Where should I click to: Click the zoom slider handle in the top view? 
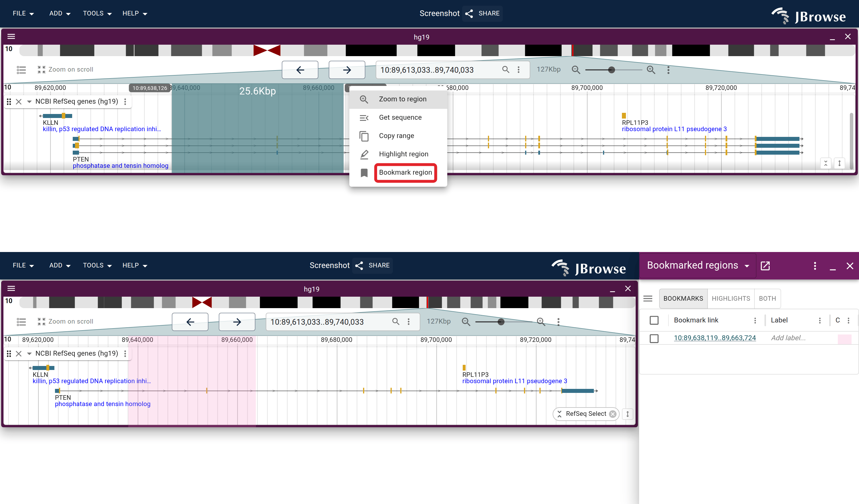click(x=612, y=70)
